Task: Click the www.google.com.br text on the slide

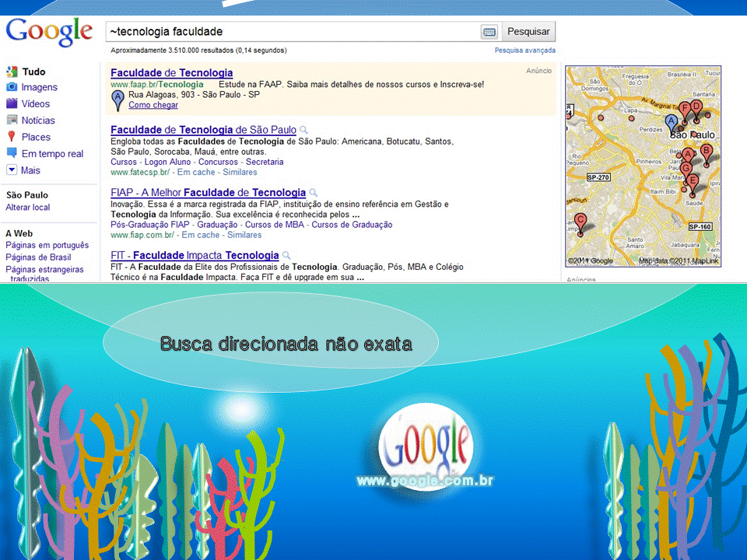Action: click(425, 481)
